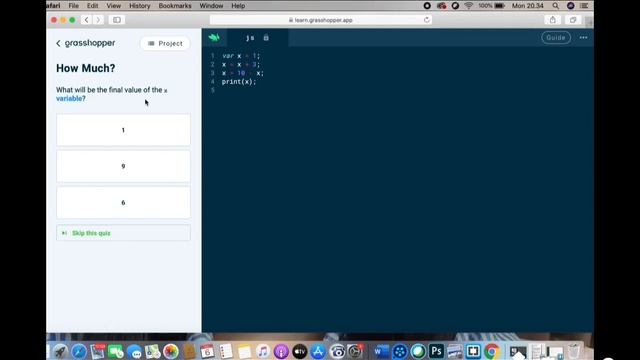Open the Trash in the Dock
The image size is (640, 360).
[573, 351]
